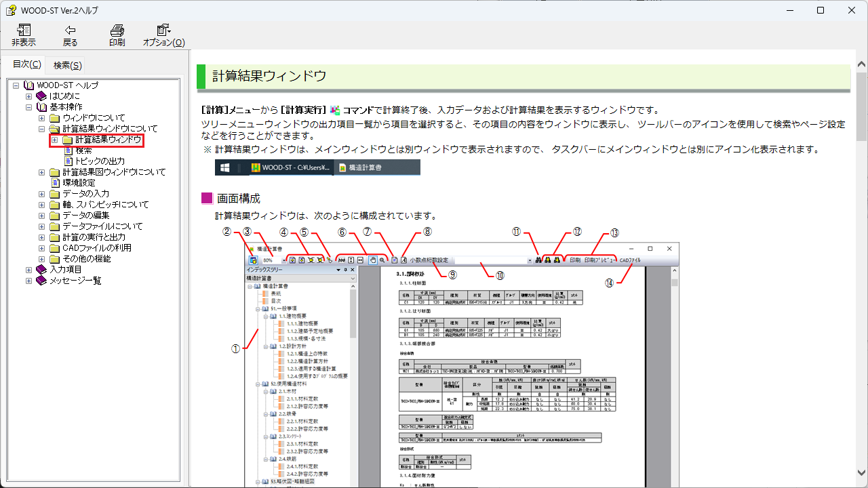Open the 検索 help topic page icon
Screen dimensions: 868x488
point(68,150)
